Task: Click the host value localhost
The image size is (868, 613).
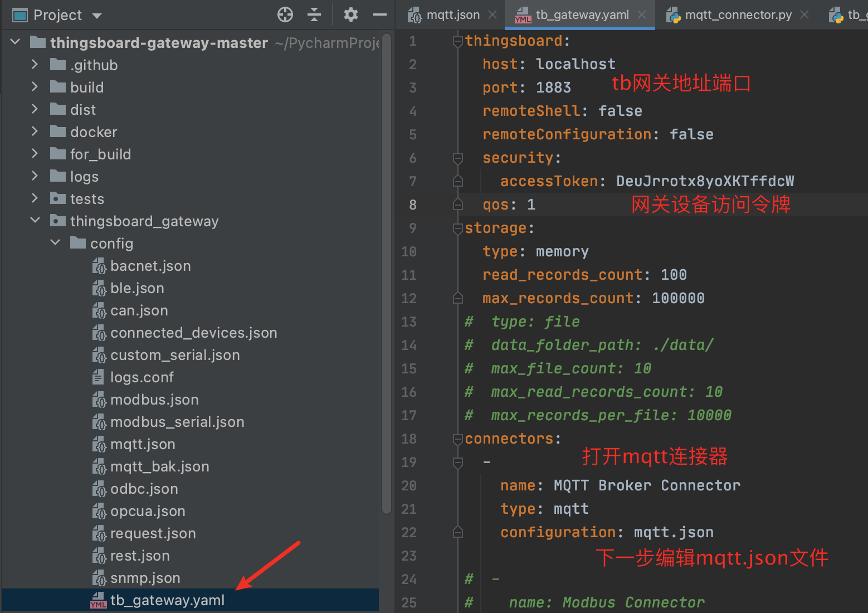Action: pyautogui.click(x=576, y=64)
